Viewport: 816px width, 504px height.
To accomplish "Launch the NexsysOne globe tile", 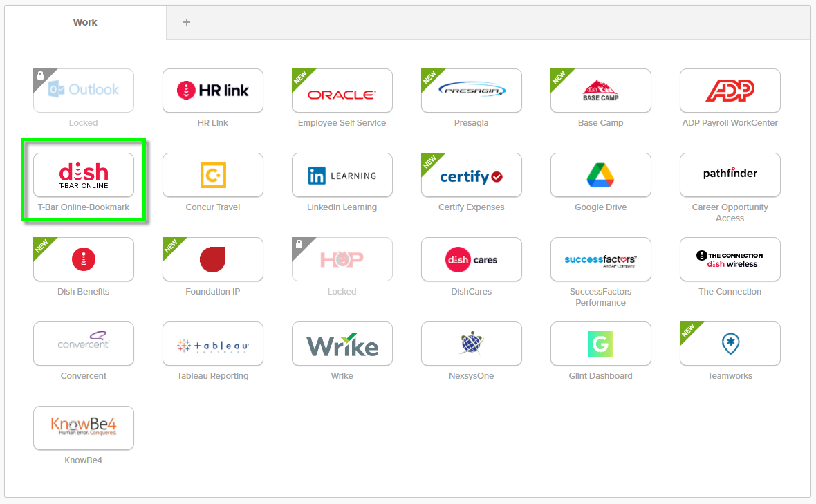I will 472,344.
